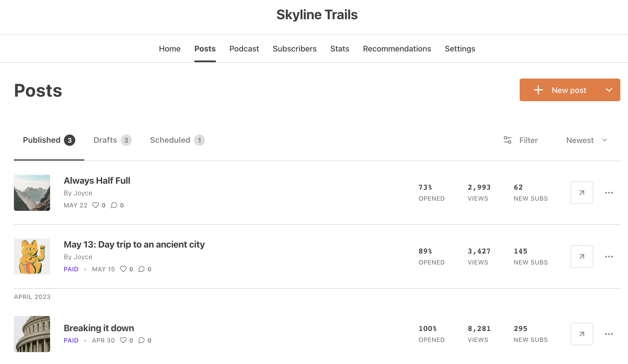Show more options for 'May 13' post
The width and height of the screenshot is (628, 364).
(x=609, y=257)
